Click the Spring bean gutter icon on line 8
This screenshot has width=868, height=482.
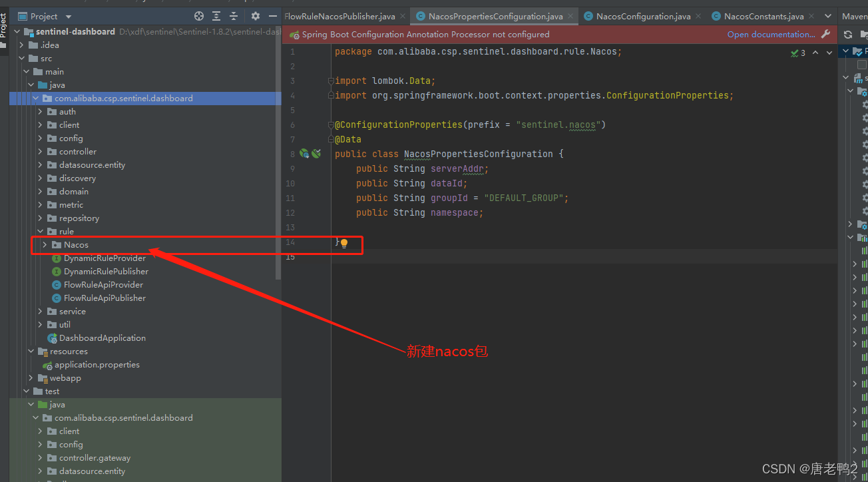click(x=304, y=154)
